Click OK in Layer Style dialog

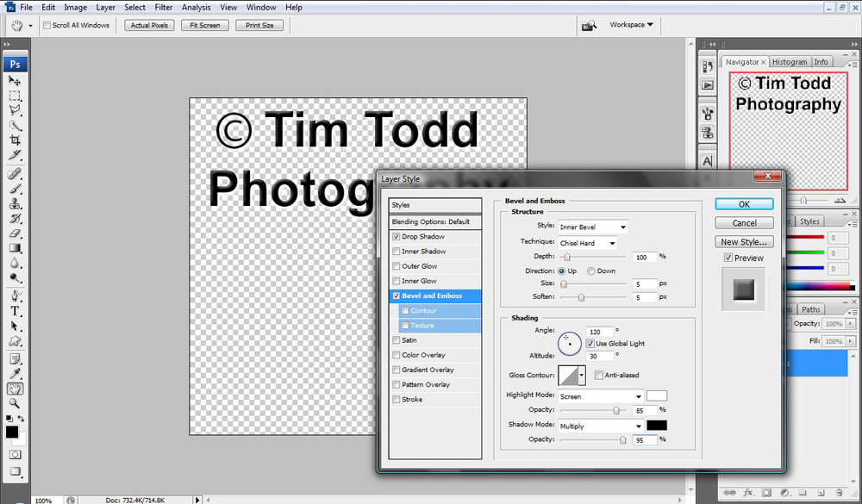pos(745,204)
